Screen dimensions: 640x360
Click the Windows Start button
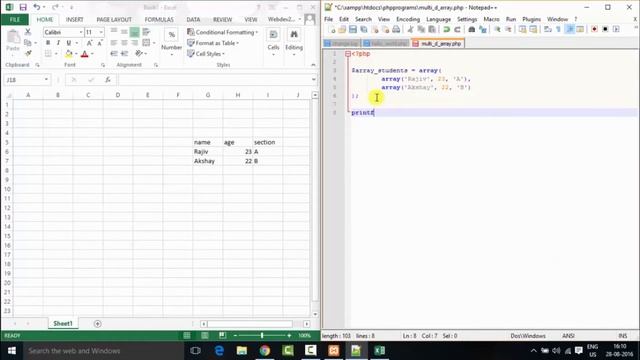tap(11, 351)
